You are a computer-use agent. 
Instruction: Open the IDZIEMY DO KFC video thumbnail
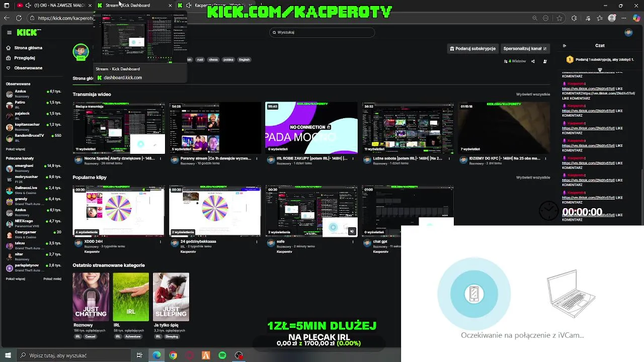504,128
